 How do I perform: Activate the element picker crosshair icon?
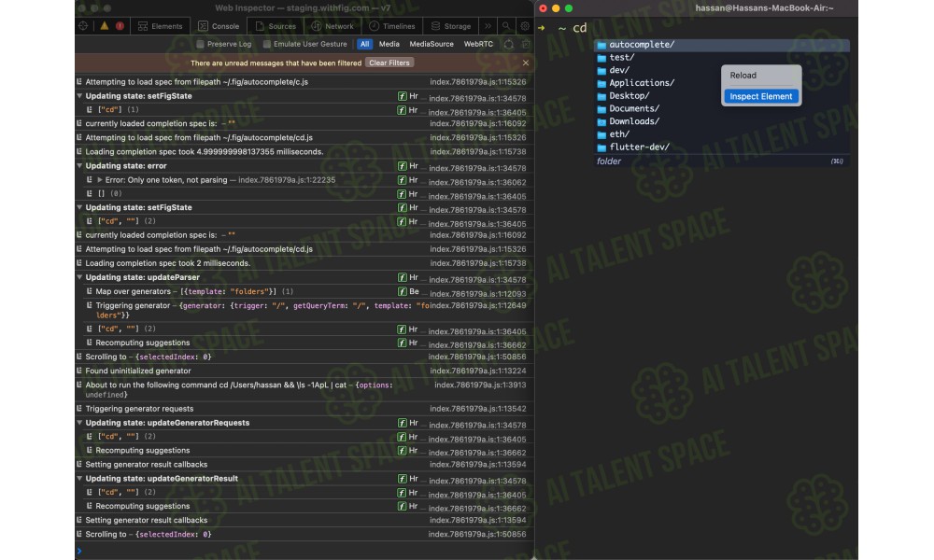[x=83, y=25]
